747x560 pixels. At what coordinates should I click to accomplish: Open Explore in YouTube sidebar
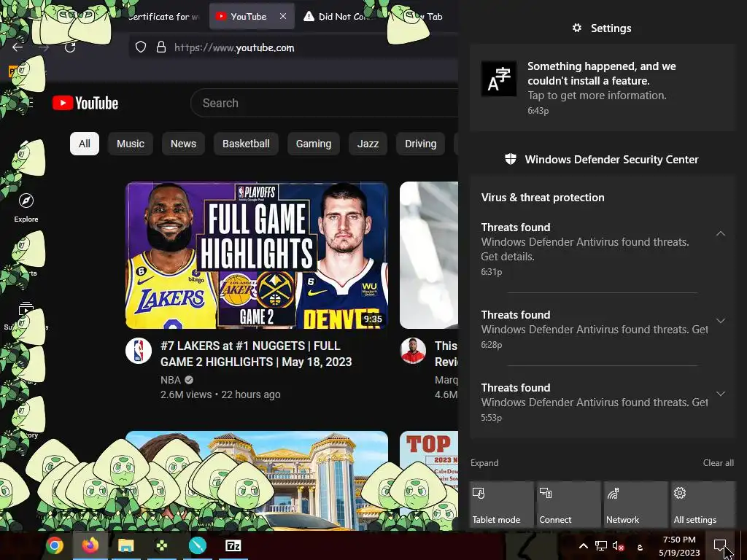coord(26,208)
